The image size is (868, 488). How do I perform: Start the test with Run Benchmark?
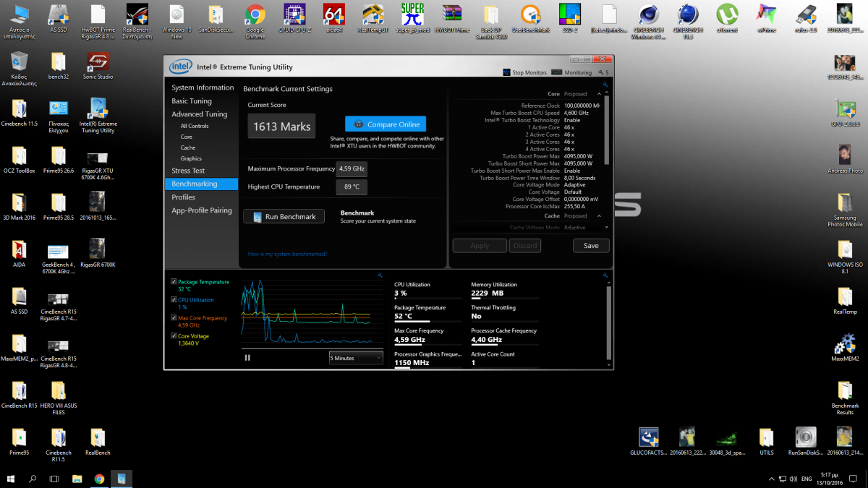pos(284,216)
